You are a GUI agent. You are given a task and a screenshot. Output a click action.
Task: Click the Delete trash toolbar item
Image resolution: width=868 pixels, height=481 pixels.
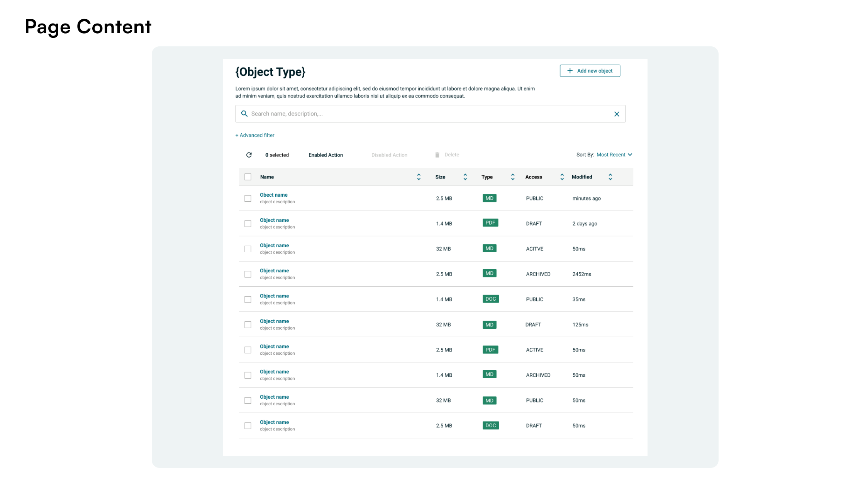[447, 155]
